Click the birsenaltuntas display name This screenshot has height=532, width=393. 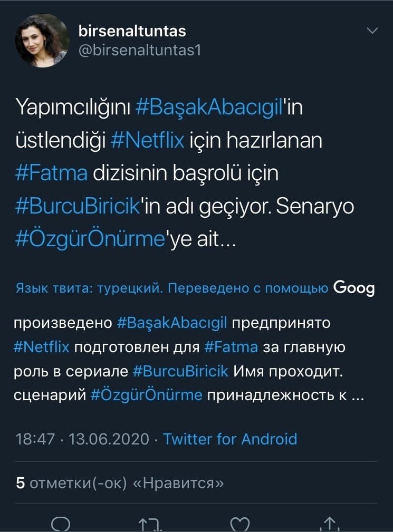[132, 31]
